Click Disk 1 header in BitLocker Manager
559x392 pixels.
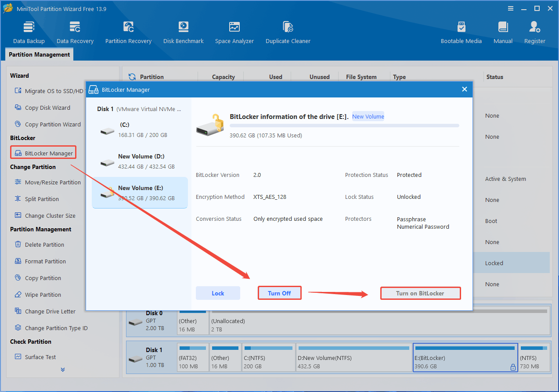tap(139, 109)
